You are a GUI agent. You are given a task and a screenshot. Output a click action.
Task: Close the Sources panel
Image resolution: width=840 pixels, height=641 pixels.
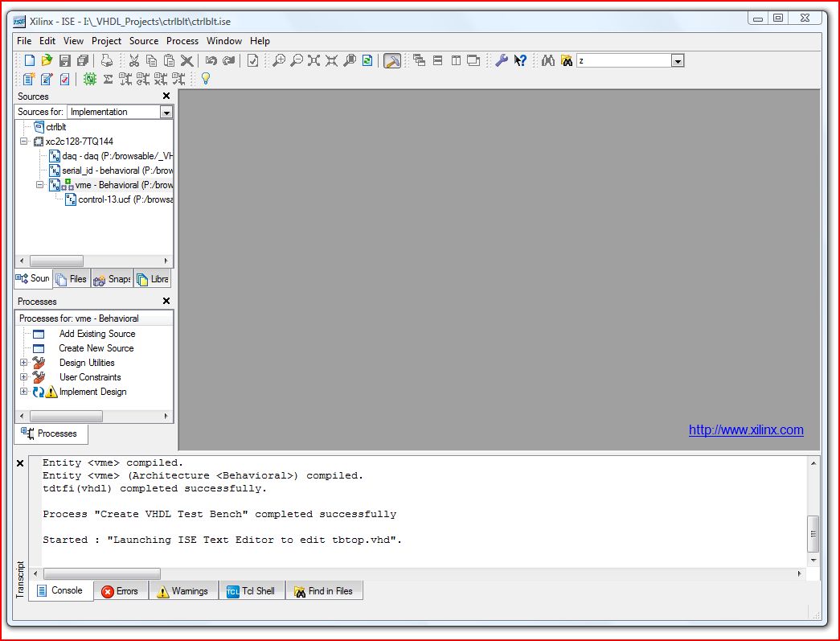[x=166, y=96]
